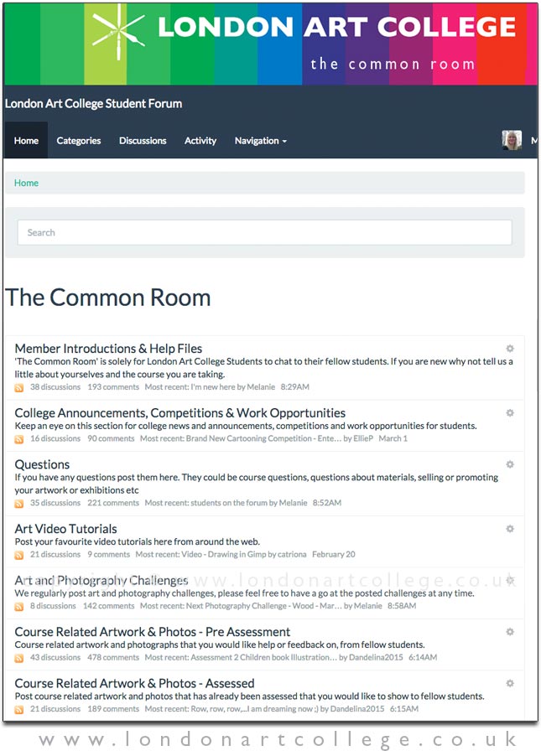Viewport: 541px width, 756px height.
Task: Open Member Introductions & Help Files category
Action: (108, 348)
